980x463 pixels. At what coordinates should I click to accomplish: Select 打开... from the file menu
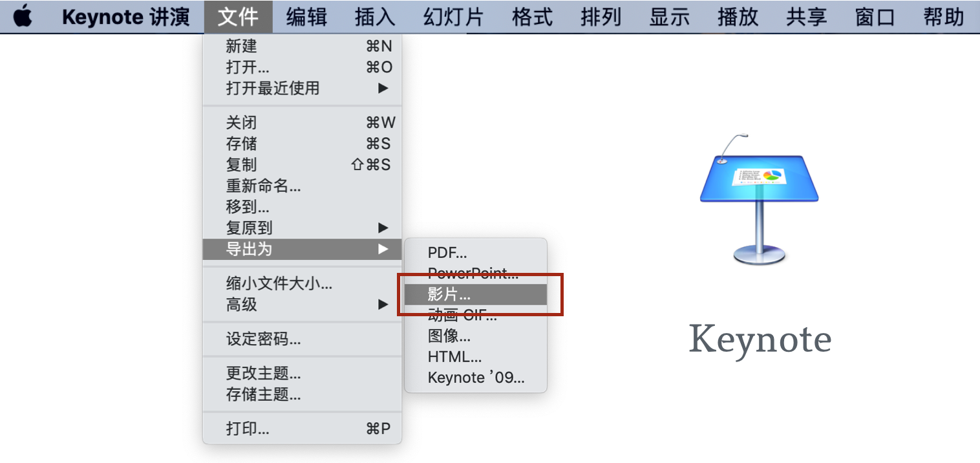click(x=303, y=67)
